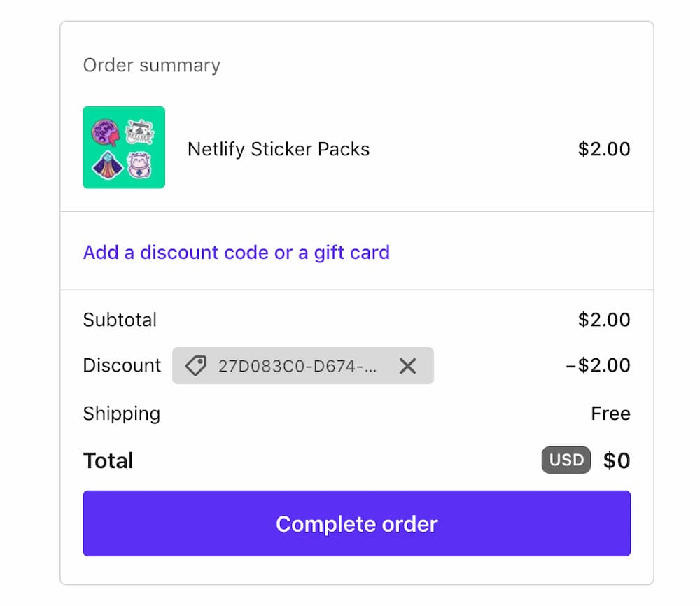Click the Order summary heading

(x=151, y=65)
